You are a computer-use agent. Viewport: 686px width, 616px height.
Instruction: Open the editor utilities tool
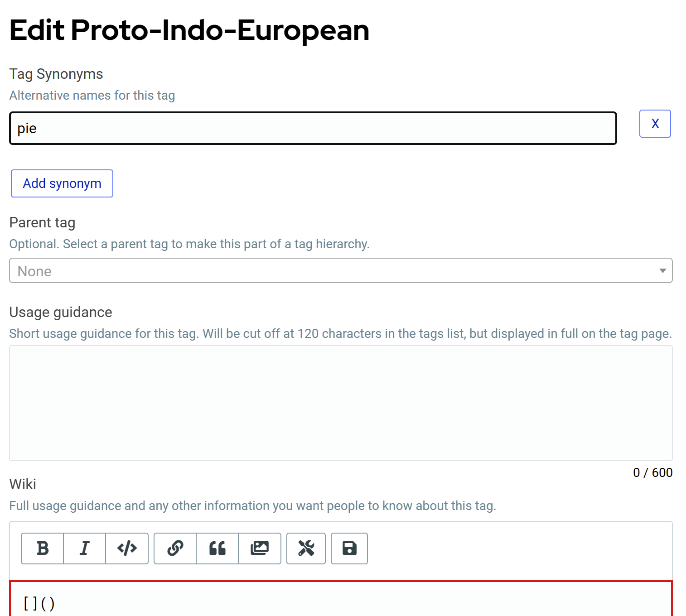306,549
